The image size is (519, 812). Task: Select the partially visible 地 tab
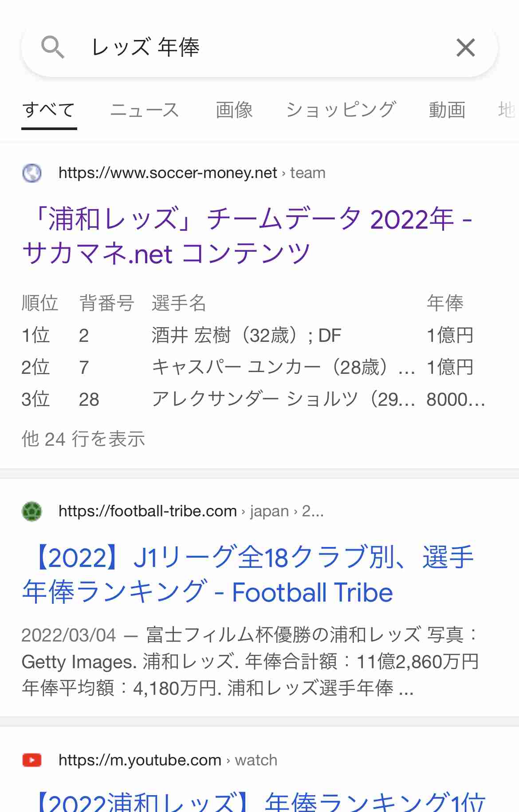tap(507, 110)
